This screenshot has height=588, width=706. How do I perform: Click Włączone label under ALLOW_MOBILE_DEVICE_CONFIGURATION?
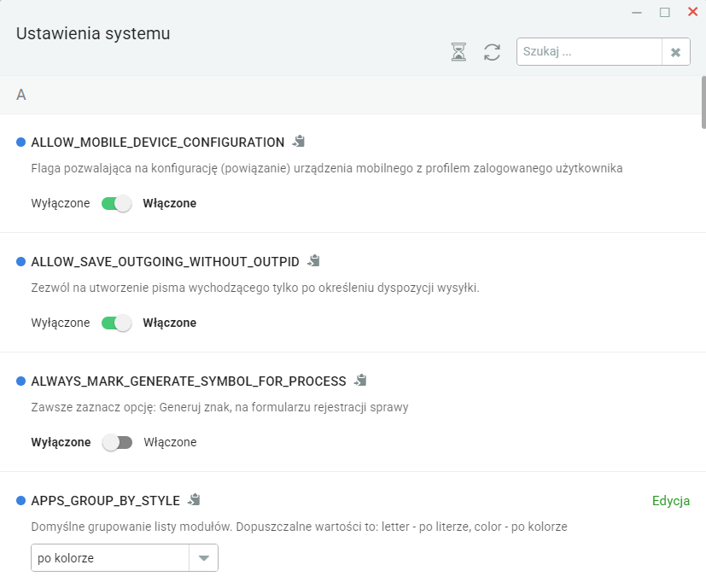170,203
